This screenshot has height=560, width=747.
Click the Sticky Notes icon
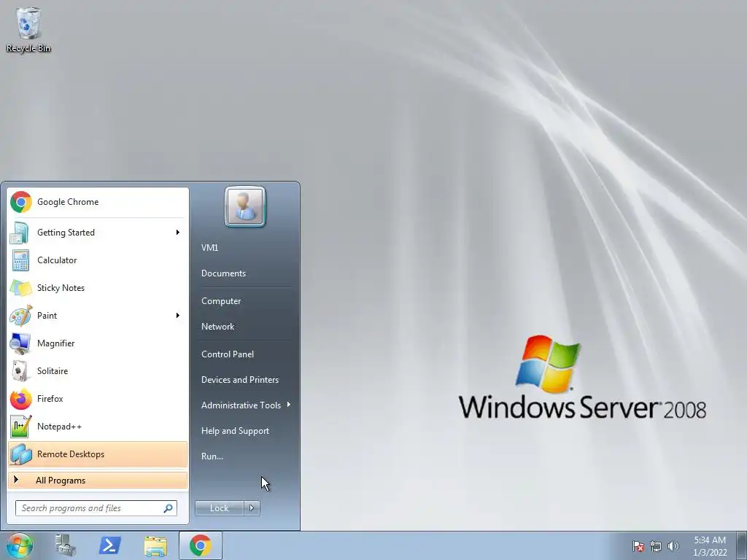(21, 287)
